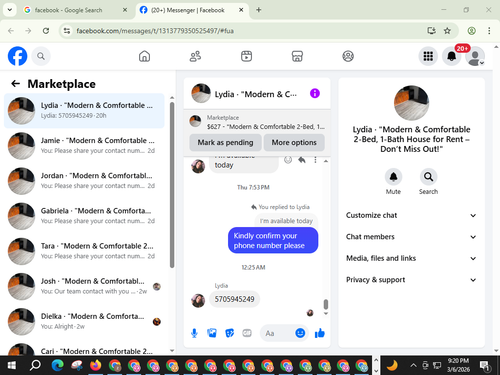This screenshot has width=500, height=375.
Task: Send a thumbs-up like
Action: 320,333
